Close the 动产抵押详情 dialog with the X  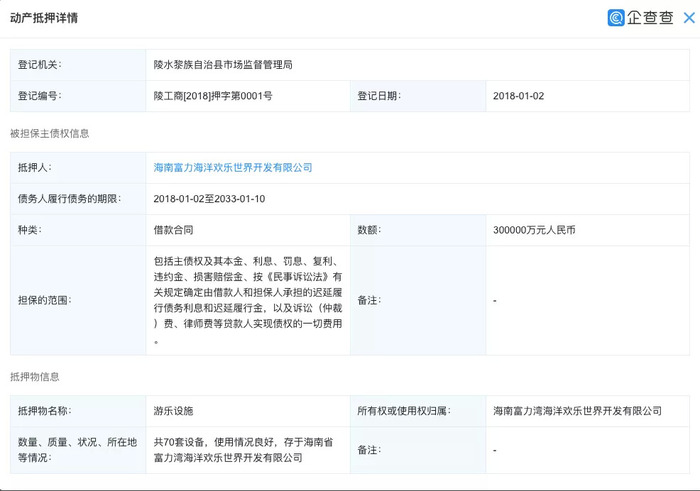(x=689, y=18)
